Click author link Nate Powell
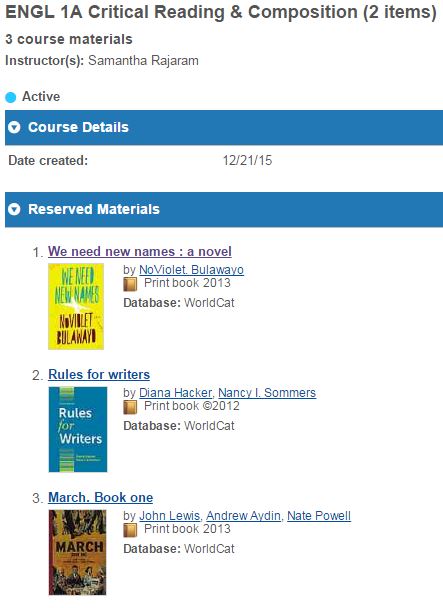This screenshot has height=608, width=443. click(x=319, y=516)
